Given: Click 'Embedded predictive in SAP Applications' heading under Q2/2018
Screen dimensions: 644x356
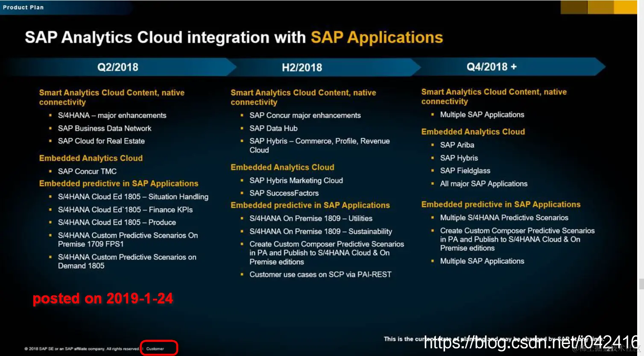Looking at the screenshot, I should (119, 183).
